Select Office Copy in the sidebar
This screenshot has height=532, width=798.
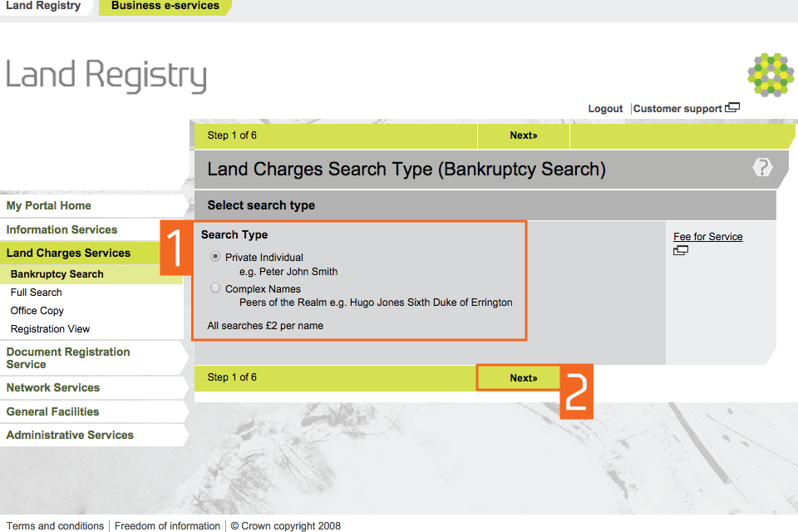(37, 311)
